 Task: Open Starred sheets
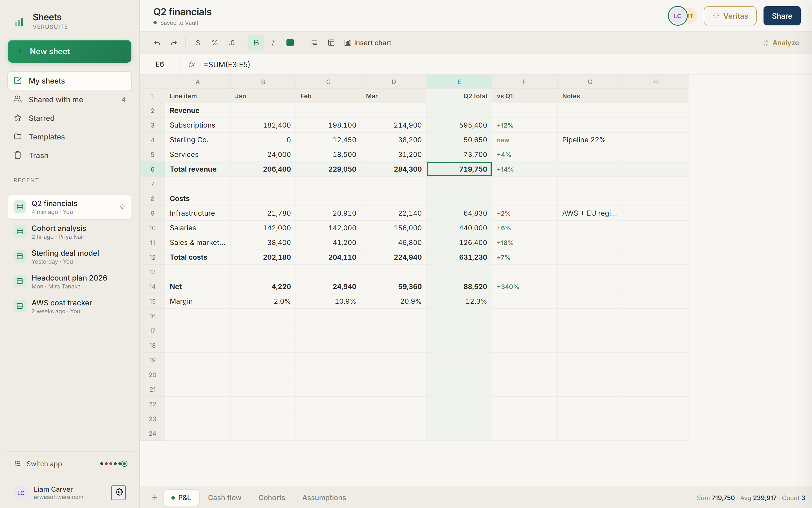[69, 118]
